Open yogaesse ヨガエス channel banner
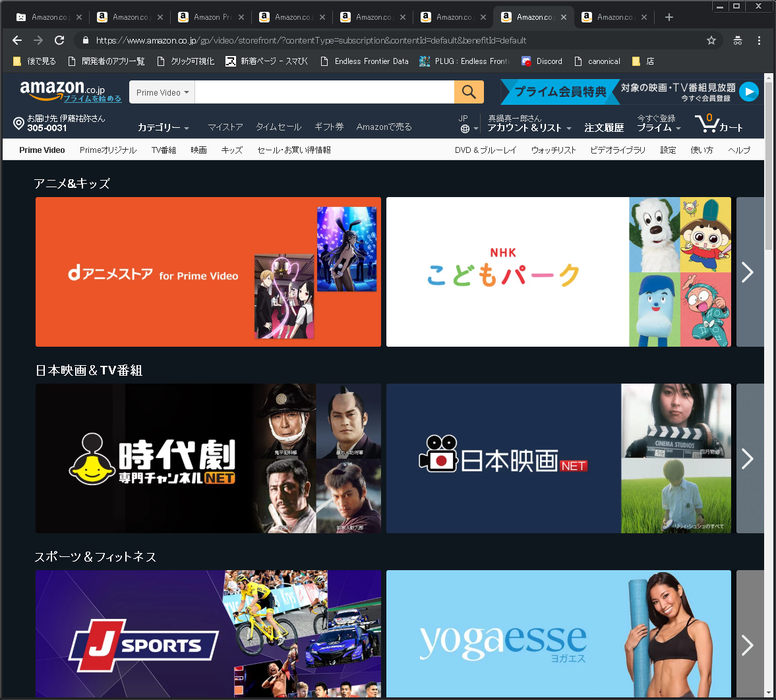 point(558,633)
